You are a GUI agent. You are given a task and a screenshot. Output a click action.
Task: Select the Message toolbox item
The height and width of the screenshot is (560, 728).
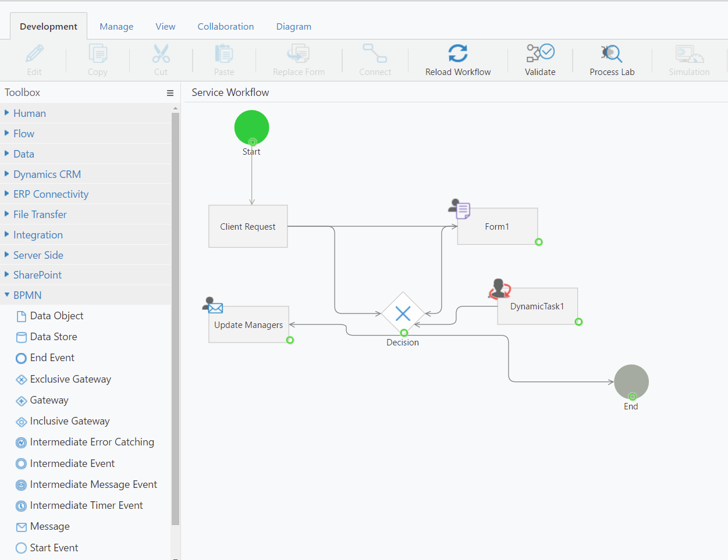point(43,526)
